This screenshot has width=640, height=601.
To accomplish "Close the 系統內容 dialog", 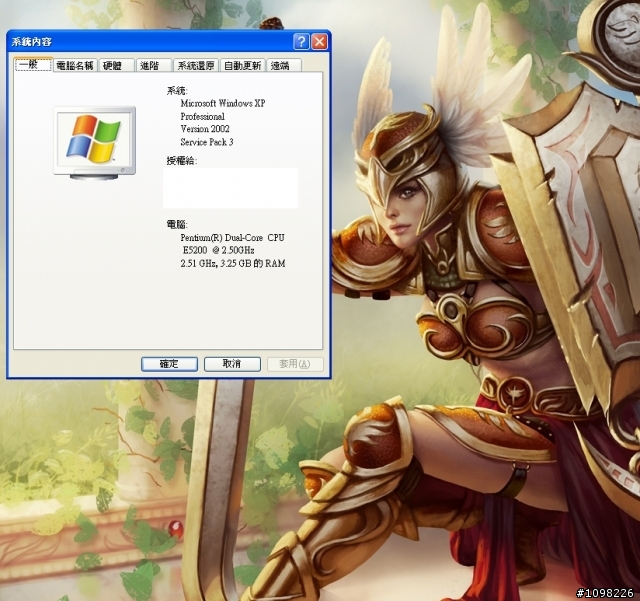I will pos(320,42).
